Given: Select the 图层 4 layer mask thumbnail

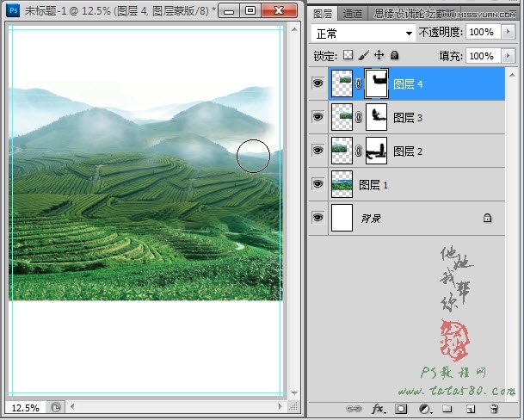Looking at the screenshot, I should tap(376, 83).
